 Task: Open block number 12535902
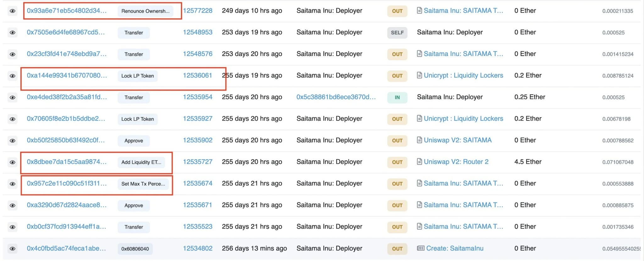point(198,140)
